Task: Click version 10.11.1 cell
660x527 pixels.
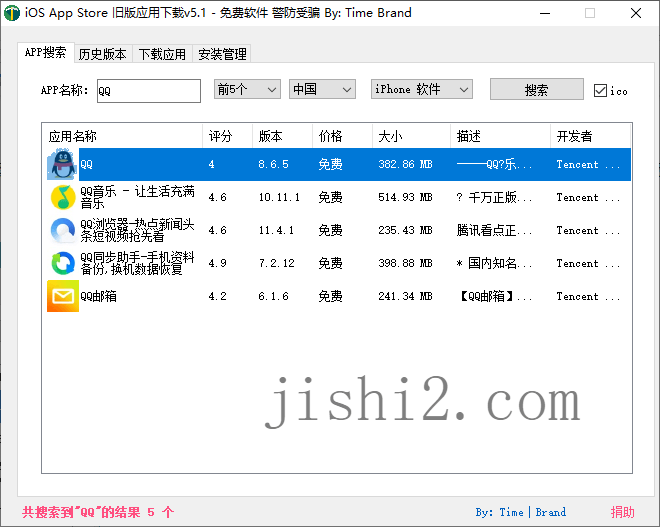Action: (279, 197)
